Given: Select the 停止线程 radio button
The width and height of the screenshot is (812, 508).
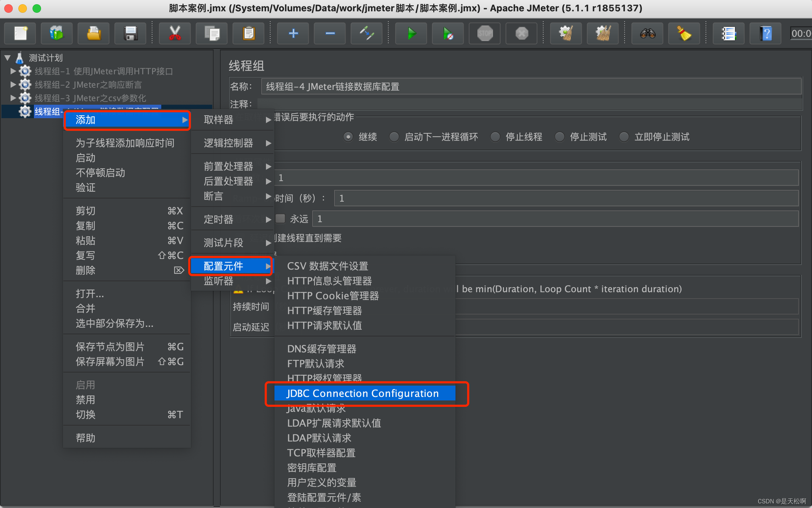Looking at the screenshot, I should tap(495, 137).
